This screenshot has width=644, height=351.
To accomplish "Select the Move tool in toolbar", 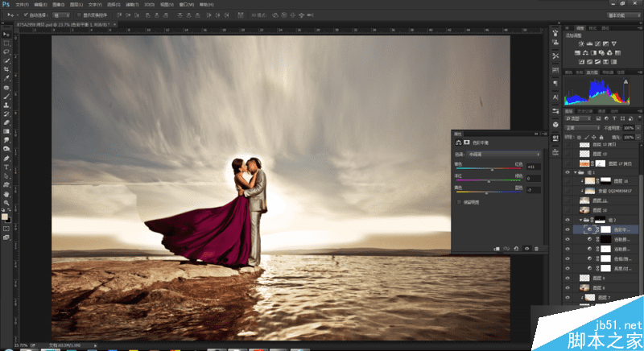I will click(x=6, y=34).
